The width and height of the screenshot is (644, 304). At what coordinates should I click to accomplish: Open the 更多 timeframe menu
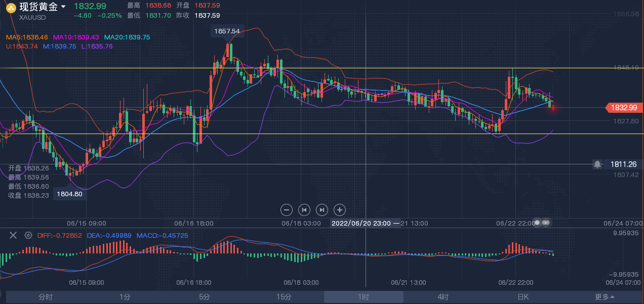click(605, 297)
